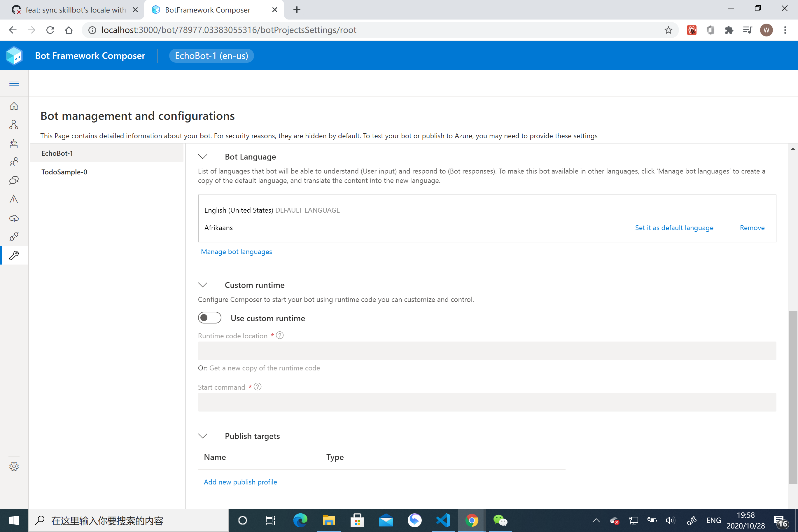Open the Design flow icon in sidebar
Viewport: 798px width, 532px height.
14,125
